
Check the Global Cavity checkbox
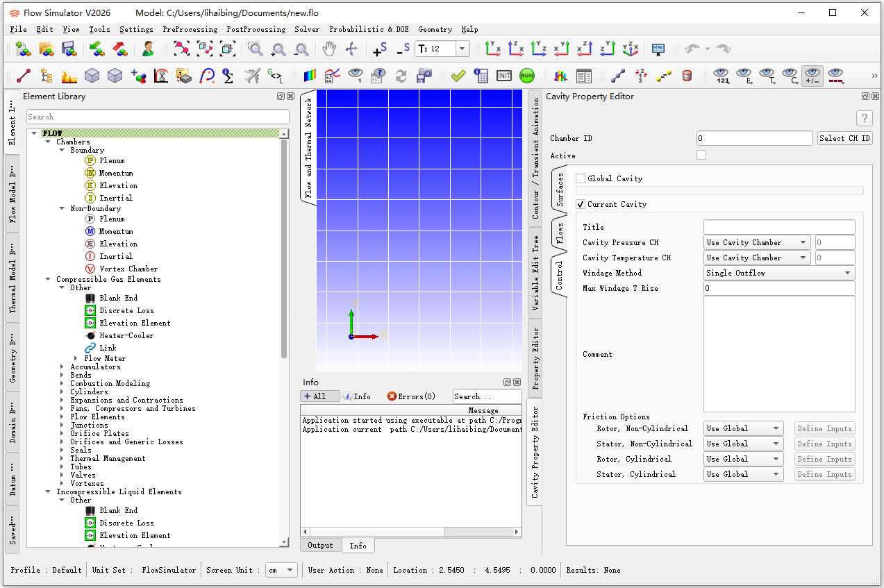click(581, 178)
